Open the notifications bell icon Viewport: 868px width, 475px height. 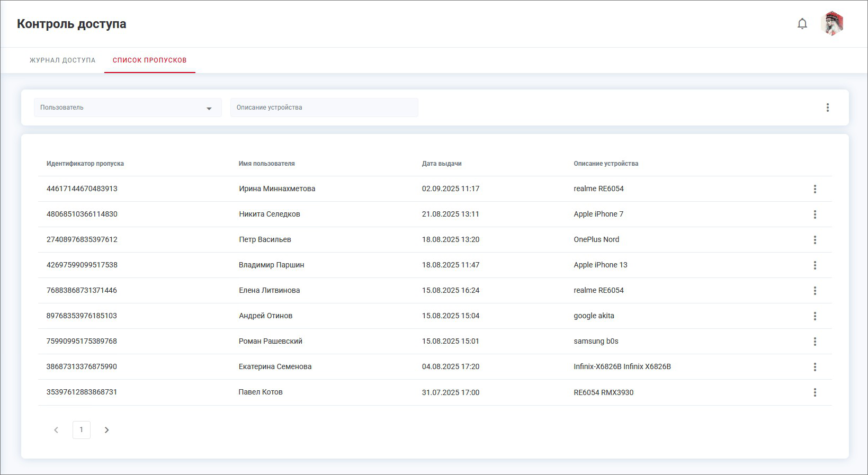[x=802, y=24]
